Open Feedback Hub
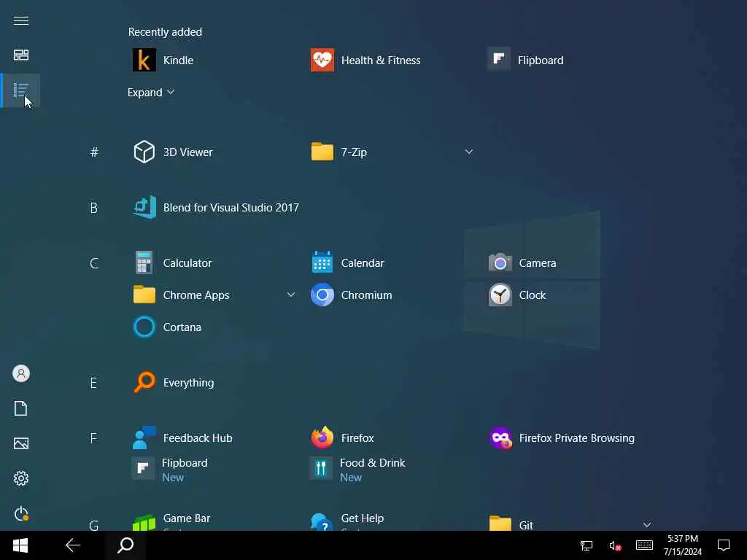The height and width of the screenshot is (560, 747). [182, 438]
